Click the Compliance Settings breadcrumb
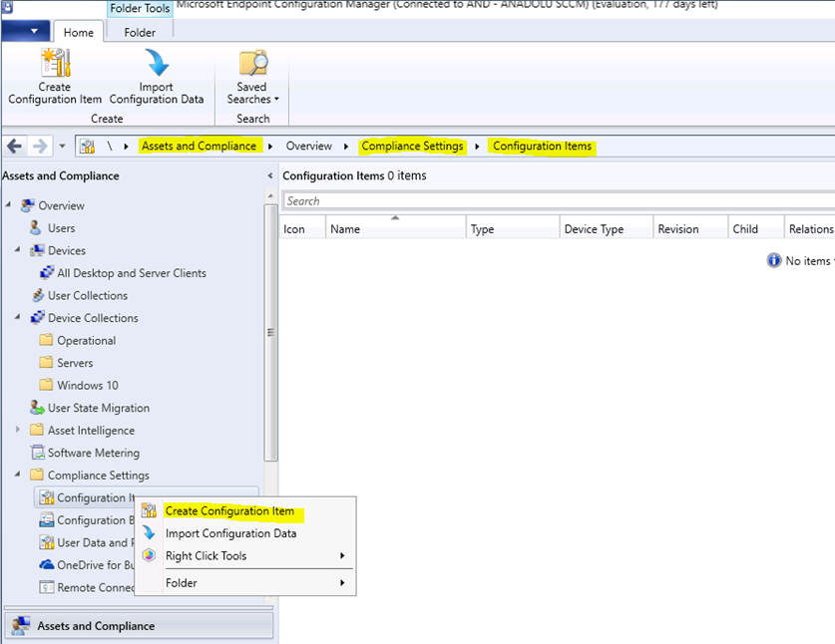This screenshot has width=835, height=644. [413, 146]
